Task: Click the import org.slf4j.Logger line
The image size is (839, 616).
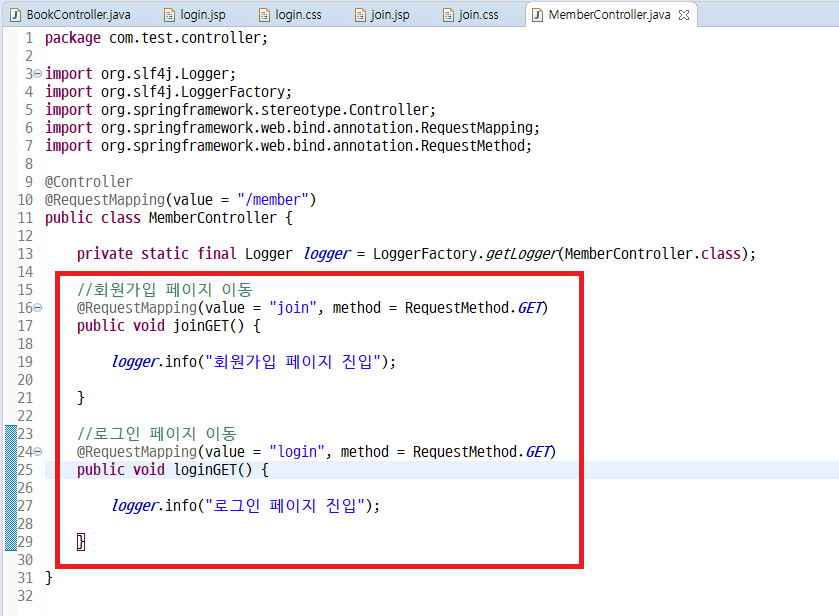Action: [x=140, y=74]
